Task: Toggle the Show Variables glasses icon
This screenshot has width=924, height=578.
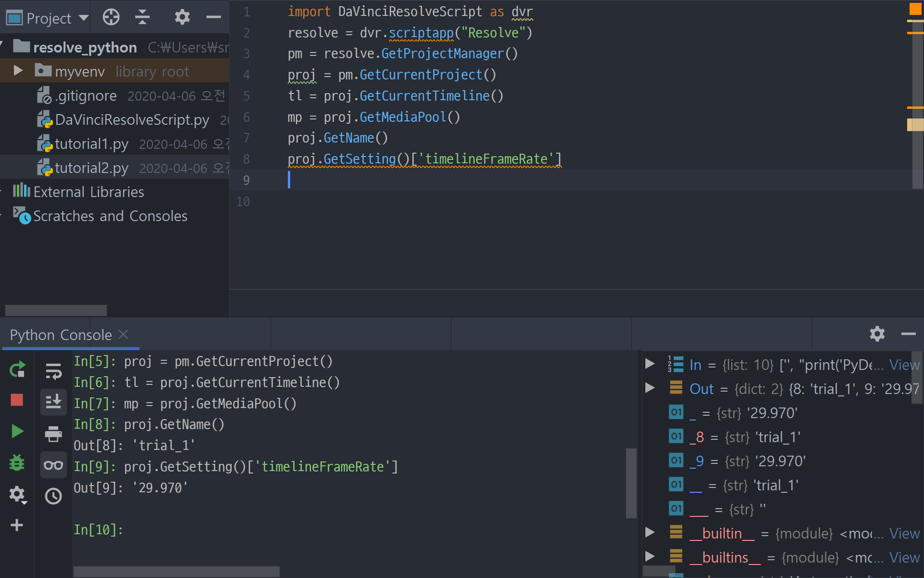Action: [53, 465]
